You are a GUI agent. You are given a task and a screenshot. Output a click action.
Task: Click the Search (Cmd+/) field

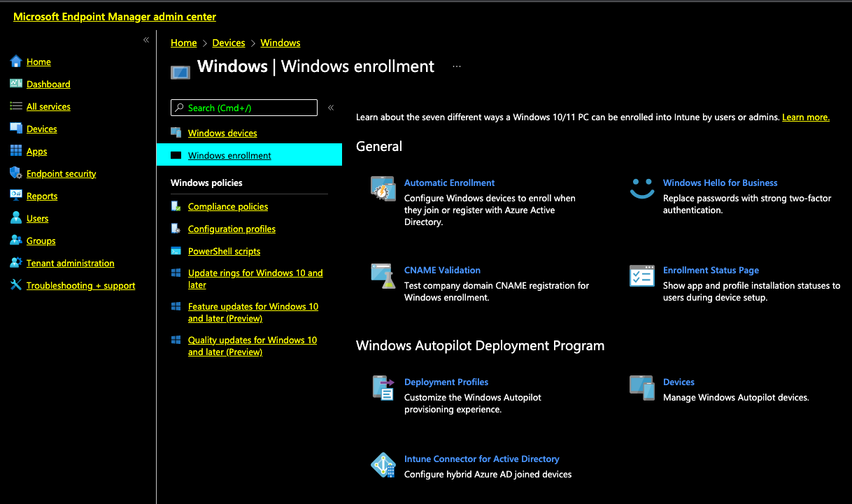tap(244, 108)
